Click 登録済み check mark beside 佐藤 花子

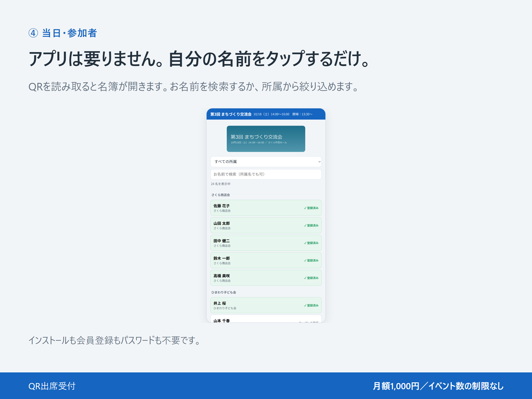point(311,208)
